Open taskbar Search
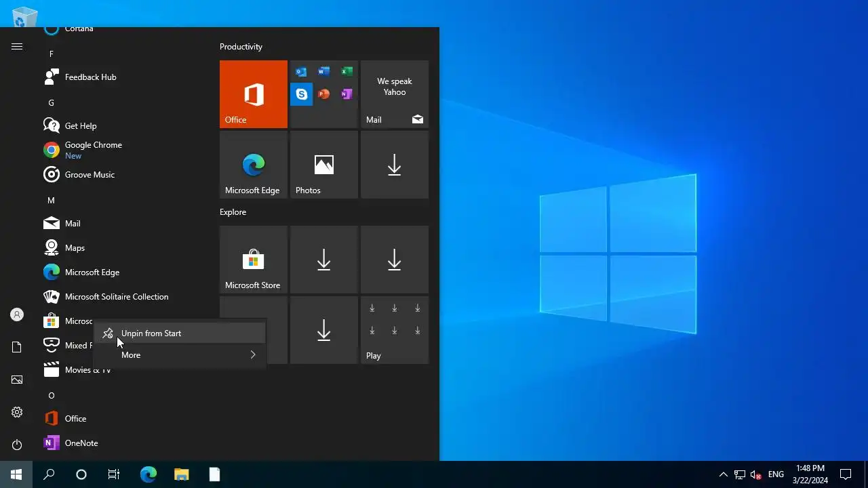868x488 pixels. (x=49, y=474)
